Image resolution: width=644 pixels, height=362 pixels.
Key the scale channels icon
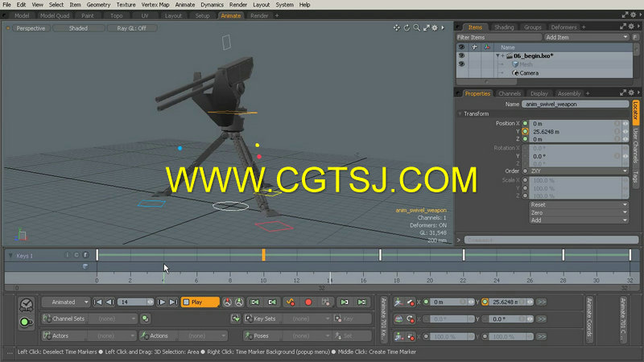(411, 337)
